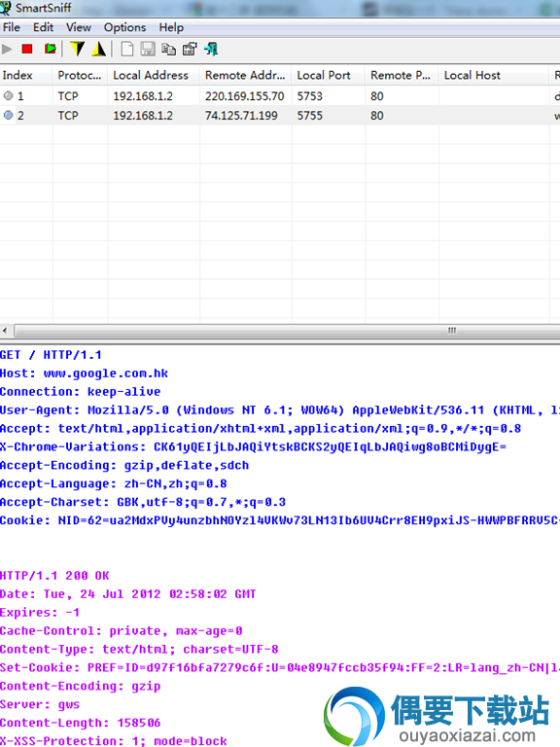Click TCP protocol cell in row 2
560x747 pixels.
tap(68, 116)
